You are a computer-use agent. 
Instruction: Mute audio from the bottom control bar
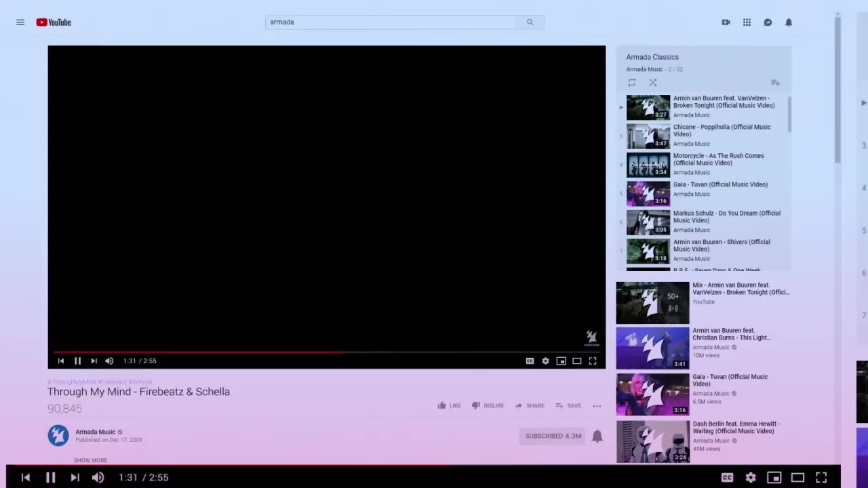click(x=98, y=478)
